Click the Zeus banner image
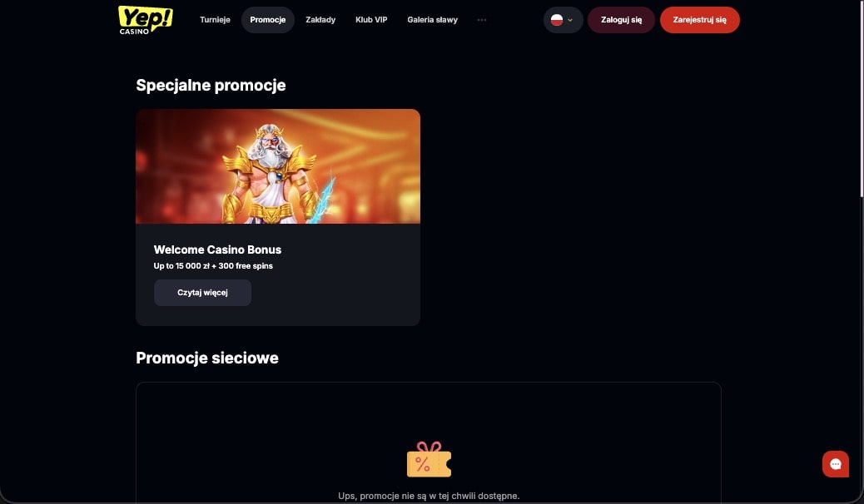864x504 pixels. tap(278, 166)
